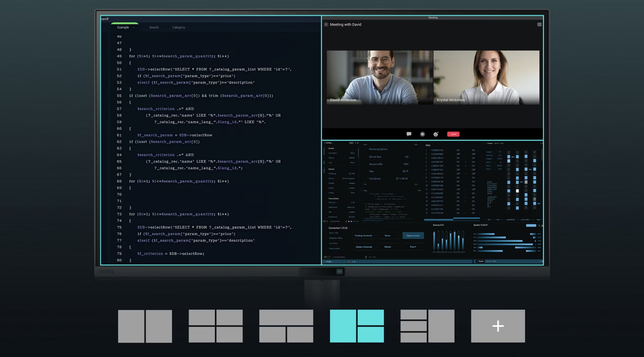Click the forward arrow below the Settings list
The height and width of the screenshot is (357, 644).
pos(351,221)
